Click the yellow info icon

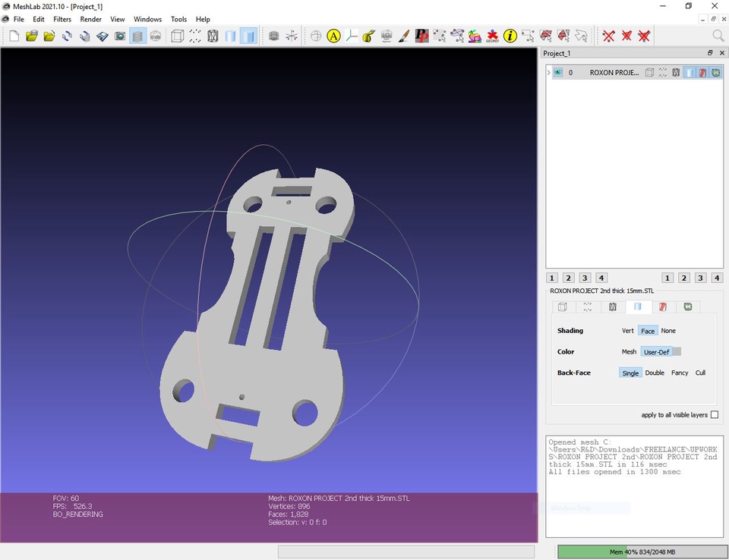click(x=510, y=36)
